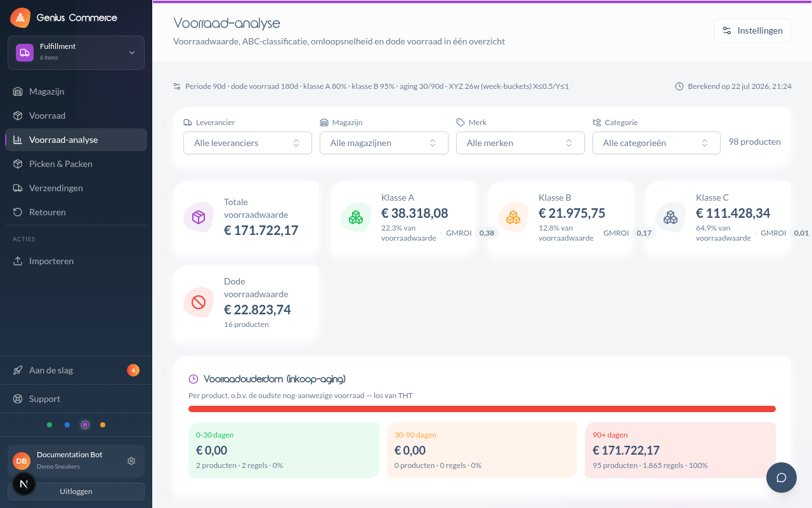Click the clock icon next to Berekend op
The height and width of the screenshot is (508, 812).
pyautogui.click(x=679, y=86)
